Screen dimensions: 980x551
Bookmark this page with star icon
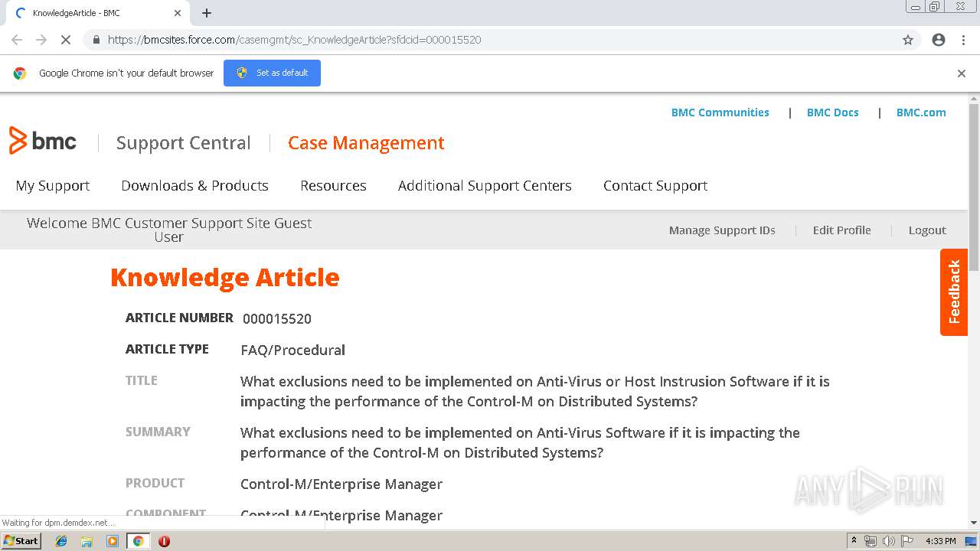pos(908,40)
